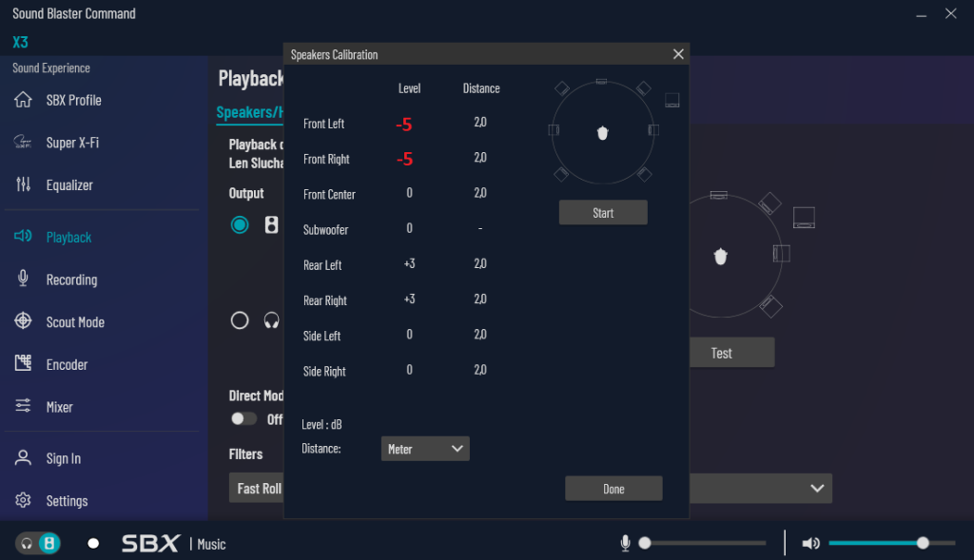The width and height of the screenshot is (974, 560).
Task: Open the Super X-Fi section icon
Action: click(24, 143)
